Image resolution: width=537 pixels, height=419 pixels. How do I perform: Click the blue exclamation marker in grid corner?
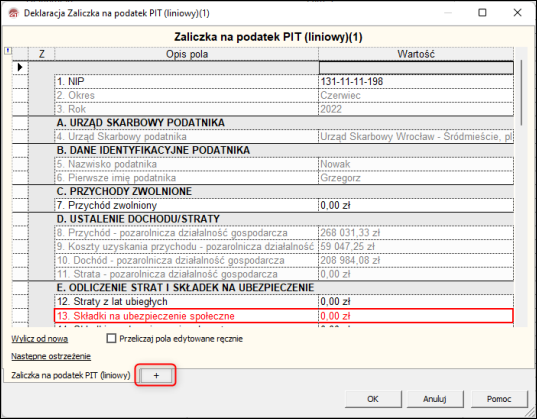click(8, 51)
